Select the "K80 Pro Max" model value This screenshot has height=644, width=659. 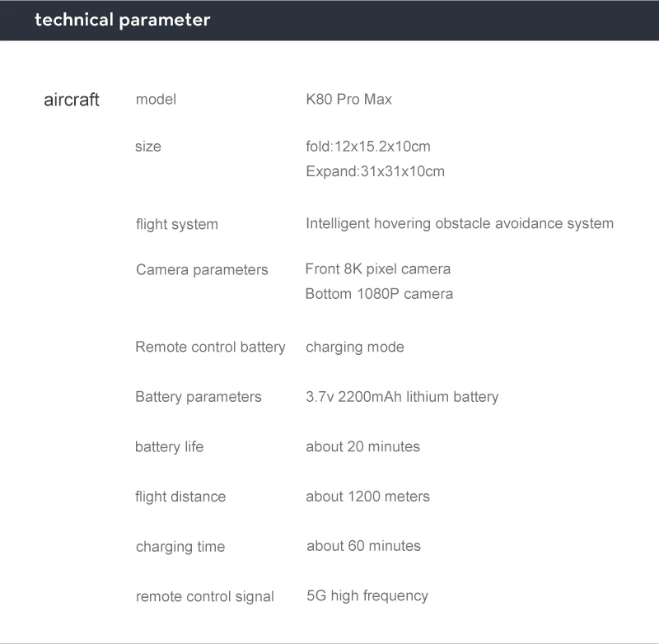348,99
